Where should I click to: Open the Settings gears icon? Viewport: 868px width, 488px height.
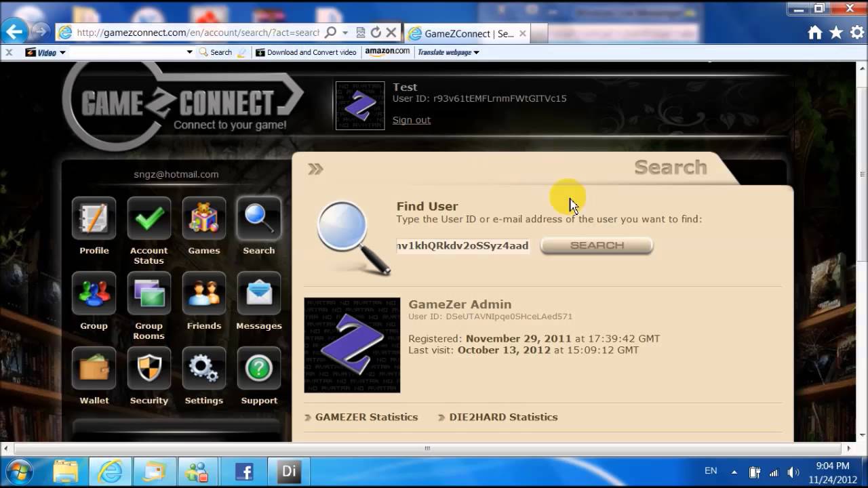click(204, 369)
